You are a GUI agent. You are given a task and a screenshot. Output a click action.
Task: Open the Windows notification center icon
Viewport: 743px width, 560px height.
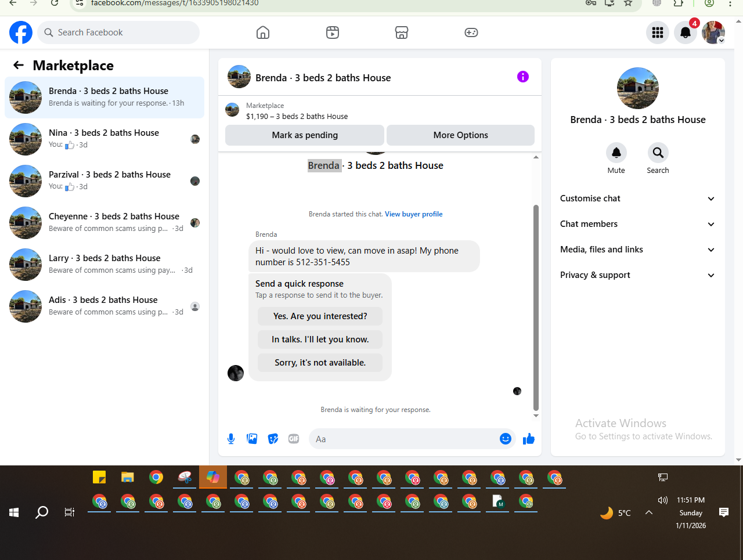tap(724, 512)
